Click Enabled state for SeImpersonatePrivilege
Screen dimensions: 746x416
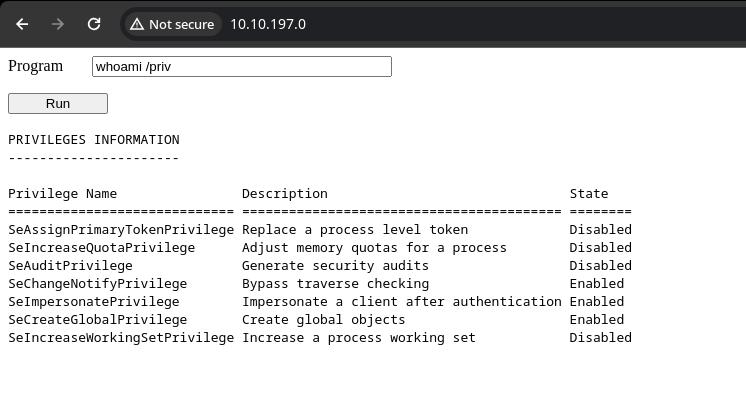[x=597, y=302]
